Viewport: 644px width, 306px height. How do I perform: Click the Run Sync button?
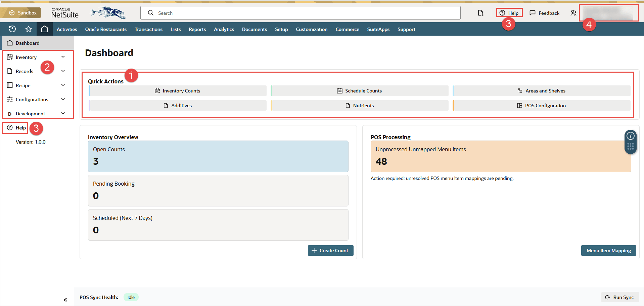[x=619, y=297]
